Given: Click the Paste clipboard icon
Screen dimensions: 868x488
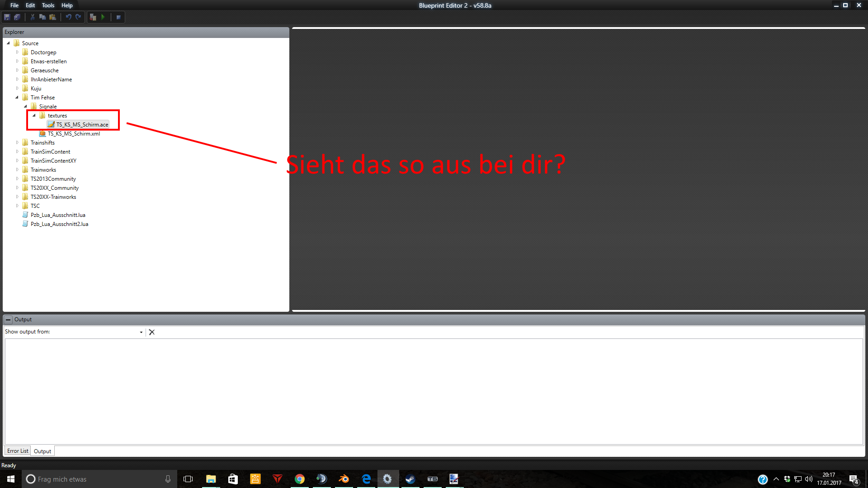Looking at the screenshot, I should [x=52, y=17].
